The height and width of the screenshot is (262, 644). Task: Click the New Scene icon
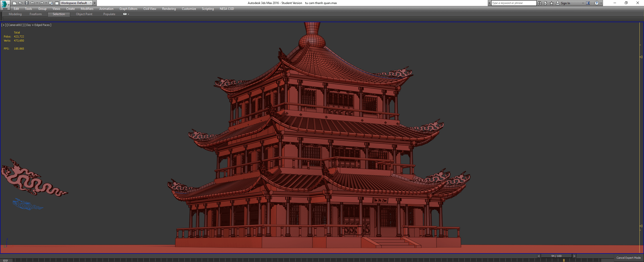coord(15,3)
